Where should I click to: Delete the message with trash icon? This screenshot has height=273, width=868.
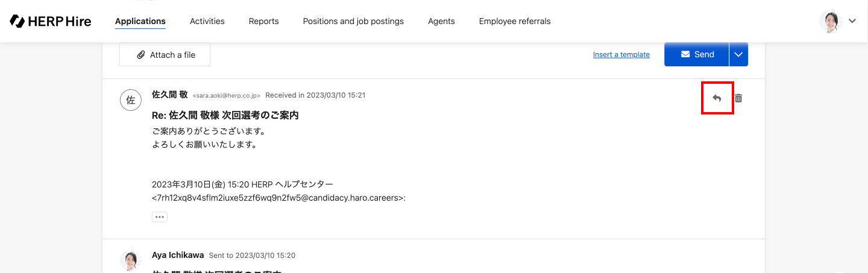738,98
